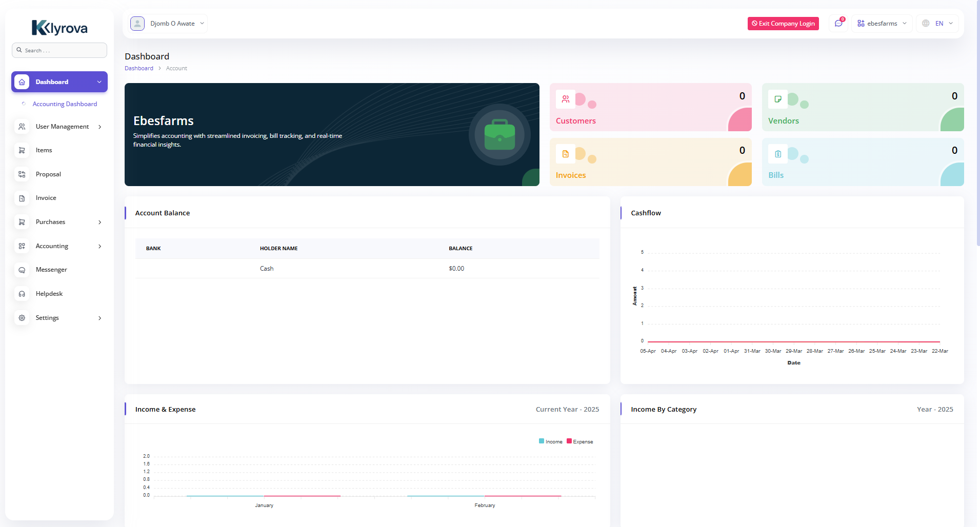Open the Invoice menu item
This screenshot has height=527, width=980.
[x=46, y=198]
